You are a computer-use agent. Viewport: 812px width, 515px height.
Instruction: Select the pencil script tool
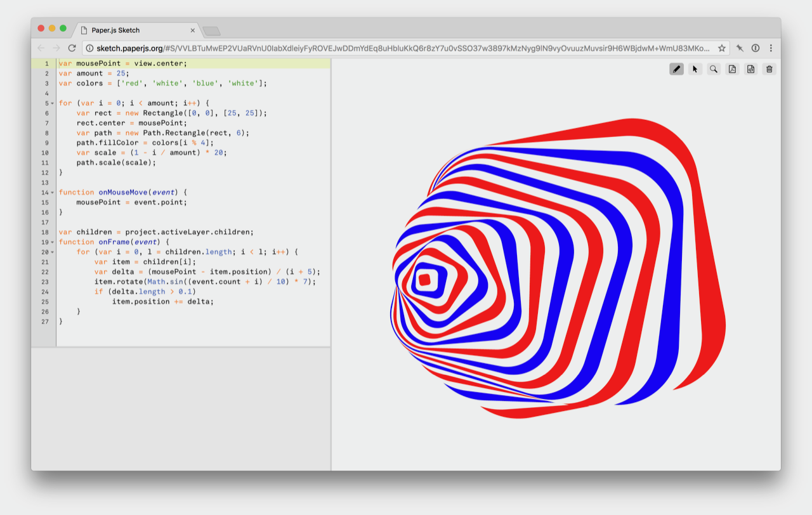(x=676, y=69)
